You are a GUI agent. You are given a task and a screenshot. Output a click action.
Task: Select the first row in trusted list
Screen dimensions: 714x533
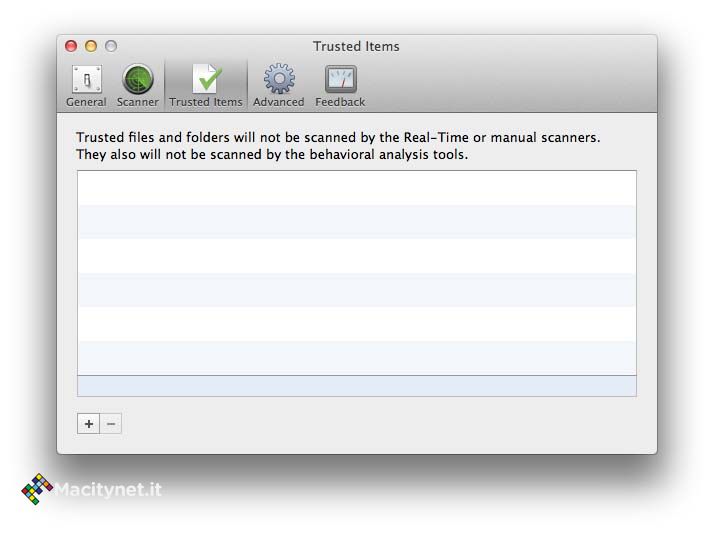click(357, 188)
